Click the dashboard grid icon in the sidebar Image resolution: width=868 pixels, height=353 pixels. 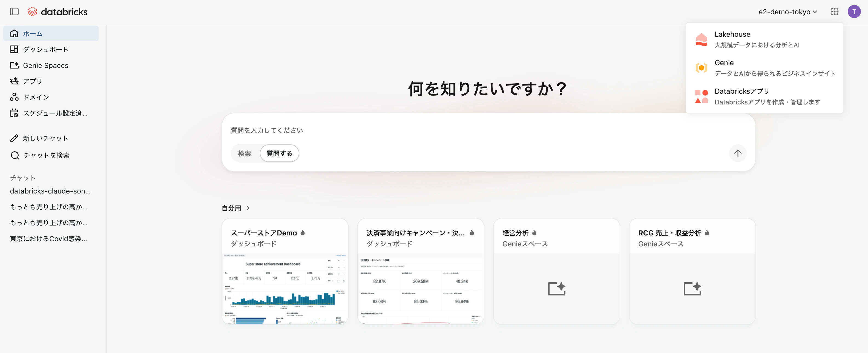(x=14, y=49)
